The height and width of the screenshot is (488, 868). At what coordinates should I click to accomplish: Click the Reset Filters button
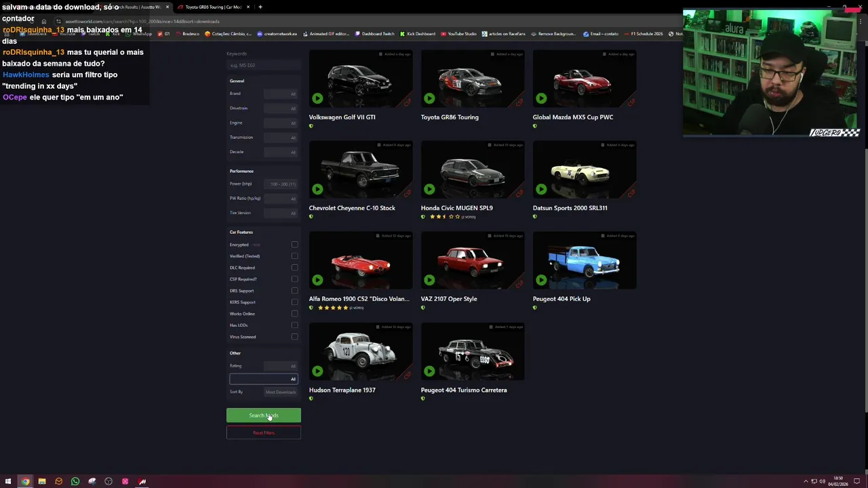(x=264, y=432)
